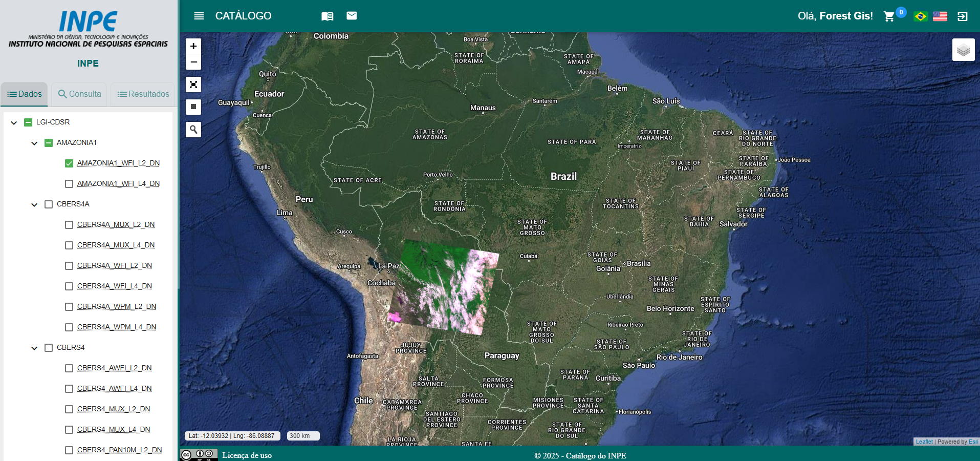
Task: Click the logout icon in header
Action: pyautogui.click(x=962, y=16)
